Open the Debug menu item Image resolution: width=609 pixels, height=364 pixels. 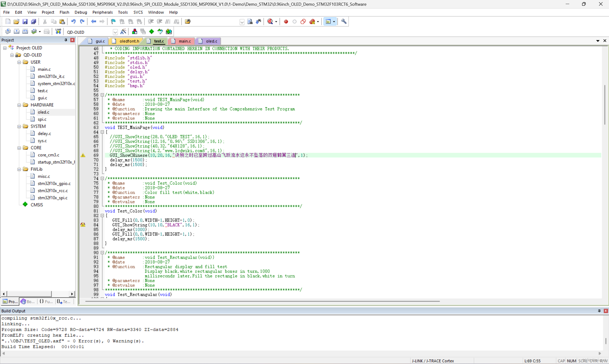pyautogui.click(x=80, y=12)
